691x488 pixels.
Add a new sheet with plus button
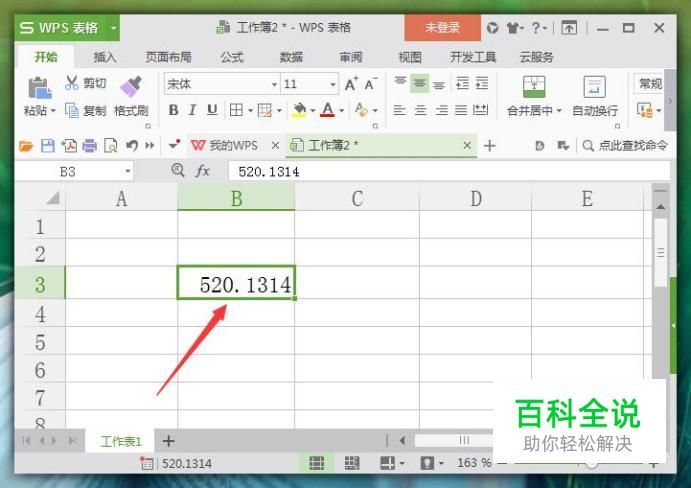(168, 440)
